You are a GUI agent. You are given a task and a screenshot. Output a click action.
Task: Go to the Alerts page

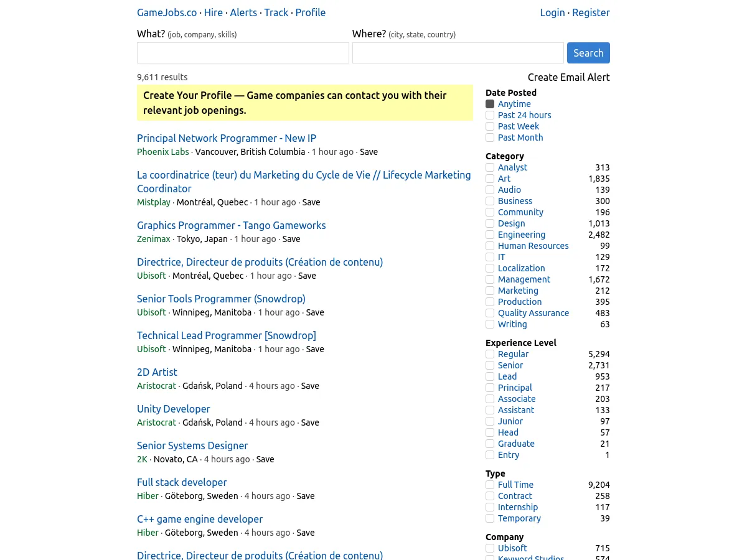[243, 12]
